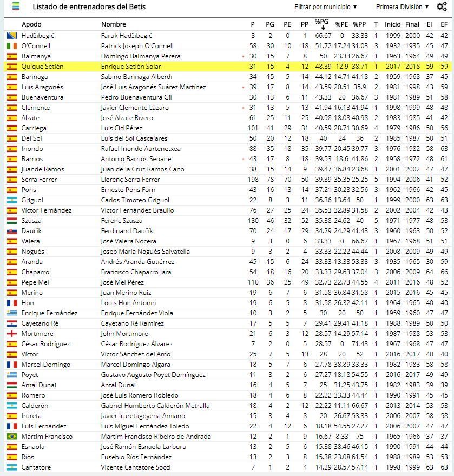Sort by the T column header
454x476 pixels.
pyautogui.click(x=376, y=24)
